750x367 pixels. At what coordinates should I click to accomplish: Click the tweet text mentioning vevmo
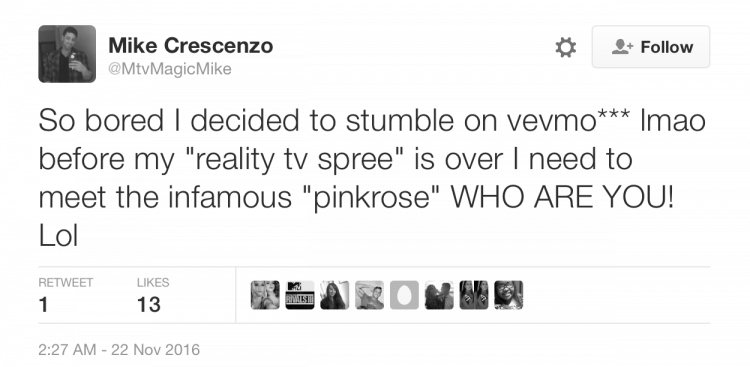tap(372, 178)
